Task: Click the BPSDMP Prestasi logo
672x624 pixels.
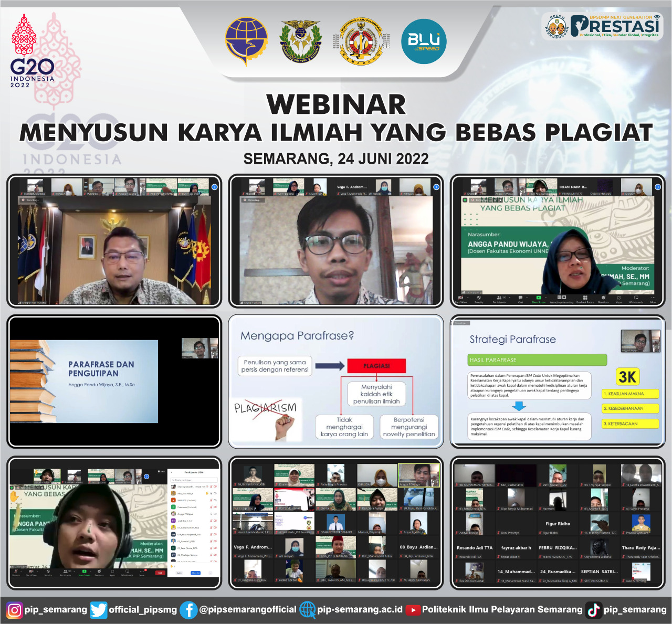Action: point(602,27)
